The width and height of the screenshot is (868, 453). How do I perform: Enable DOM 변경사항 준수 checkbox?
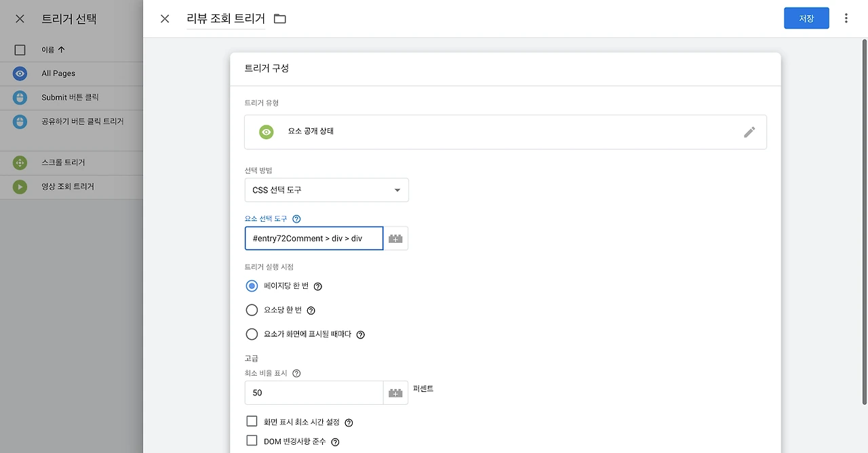252,441
